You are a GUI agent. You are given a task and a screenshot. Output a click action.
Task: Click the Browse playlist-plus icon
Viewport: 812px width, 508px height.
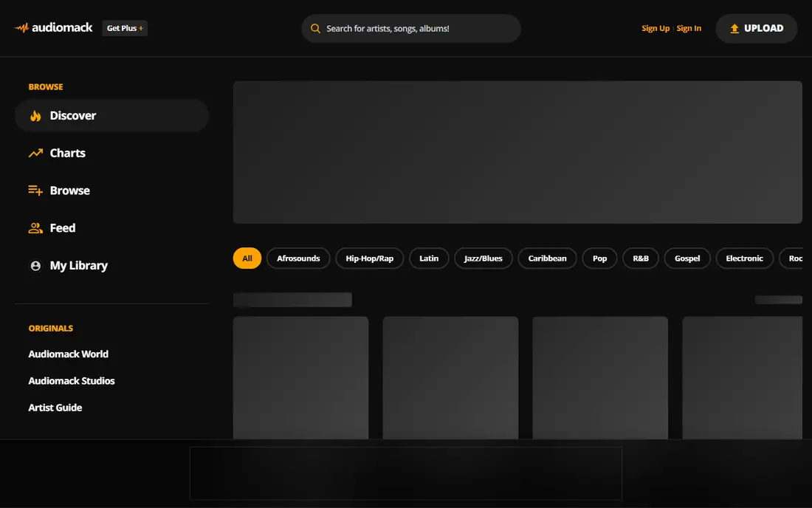pyautogui.click(x=35, y=190)
